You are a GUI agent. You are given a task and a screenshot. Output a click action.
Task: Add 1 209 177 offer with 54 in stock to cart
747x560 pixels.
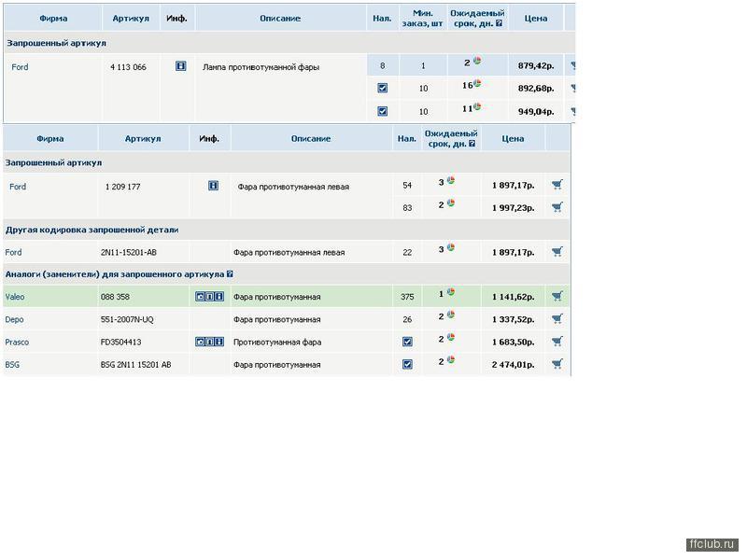557,185
